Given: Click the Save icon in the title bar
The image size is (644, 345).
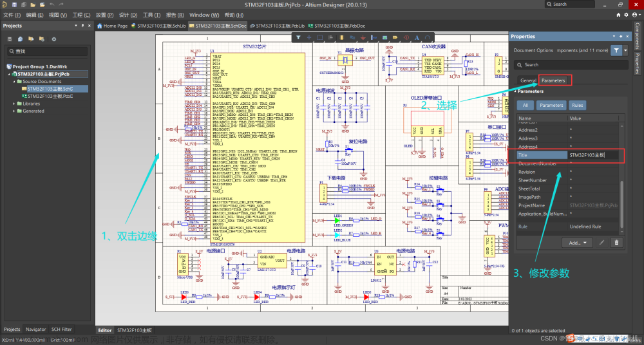Looking at the screenshot, I should (14, 5).
